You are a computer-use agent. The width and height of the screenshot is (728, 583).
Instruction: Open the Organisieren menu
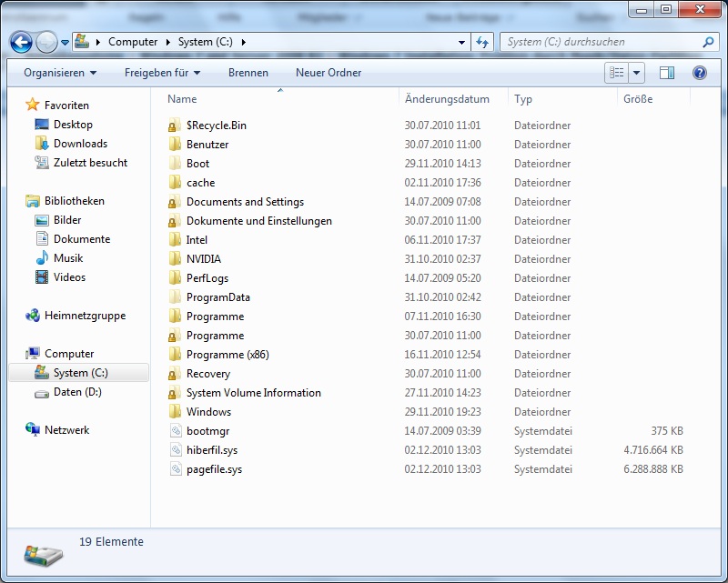point(60,73)
